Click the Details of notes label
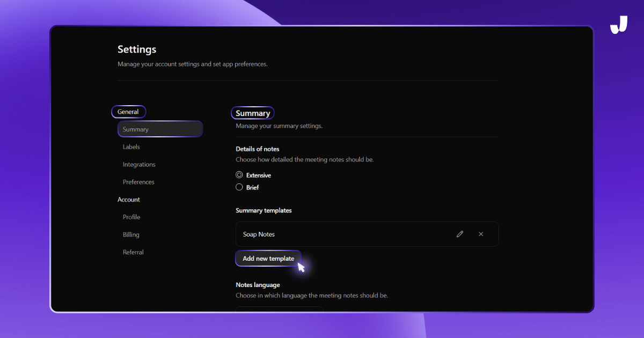This screenshot has height=338, width=644. [x=258, y=149]
